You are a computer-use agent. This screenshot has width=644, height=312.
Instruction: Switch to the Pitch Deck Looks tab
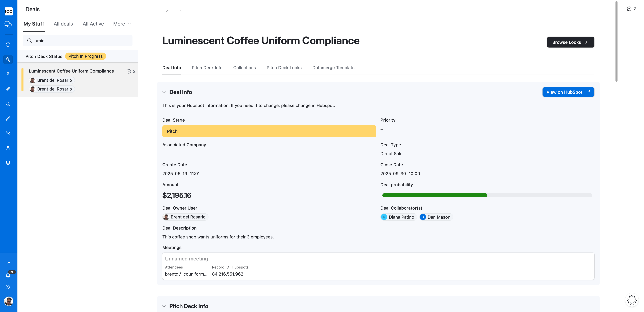point(284,68)
